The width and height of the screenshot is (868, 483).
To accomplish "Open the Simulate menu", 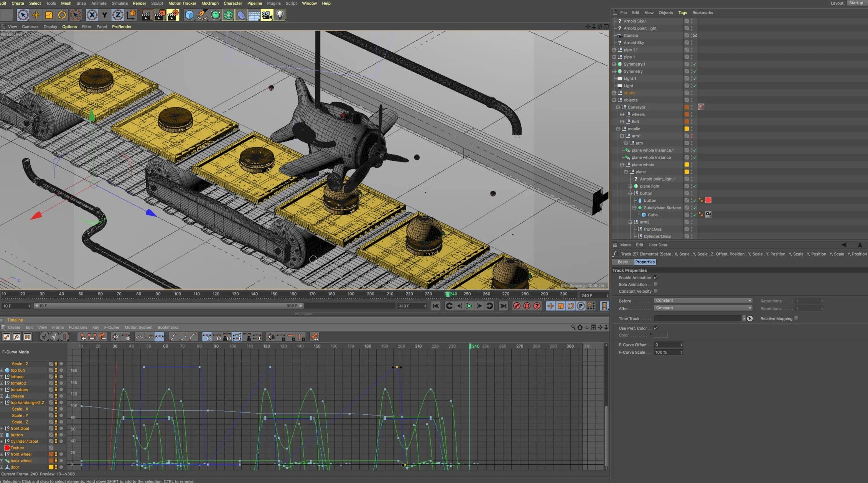I will tap(120, 3).
